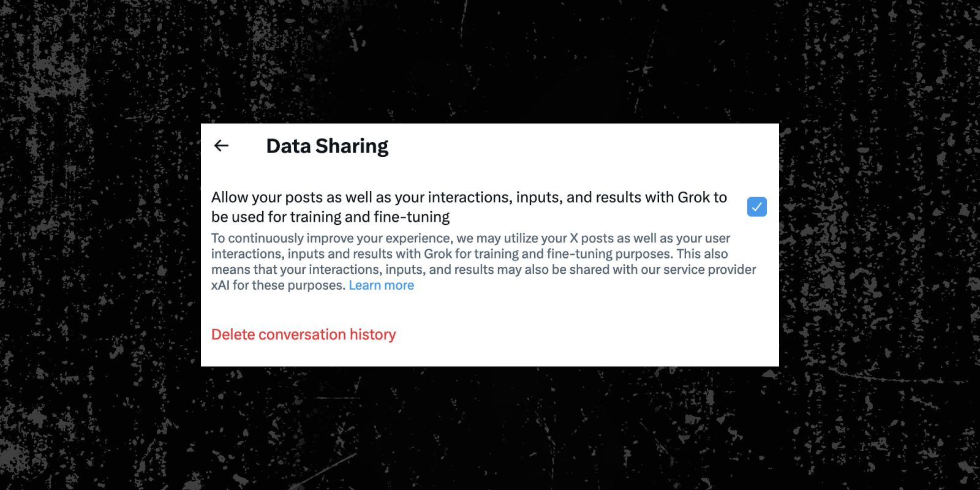Uncheck the Grok training data checkbox
The image size is (980, 490).
click(756, 207)
